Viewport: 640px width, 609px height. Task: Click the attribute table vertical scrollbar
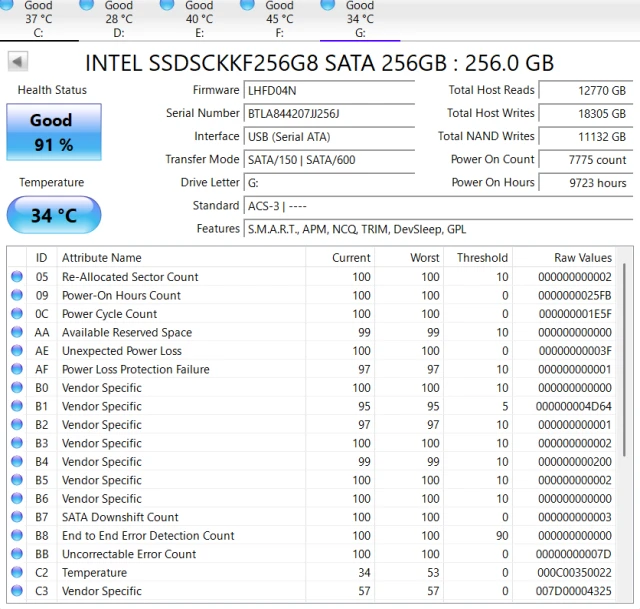[x=624, y=360]
